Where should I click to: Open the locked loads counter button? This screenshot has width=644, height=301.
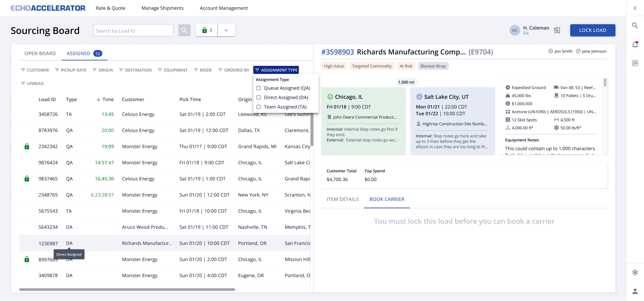point(207,30)
